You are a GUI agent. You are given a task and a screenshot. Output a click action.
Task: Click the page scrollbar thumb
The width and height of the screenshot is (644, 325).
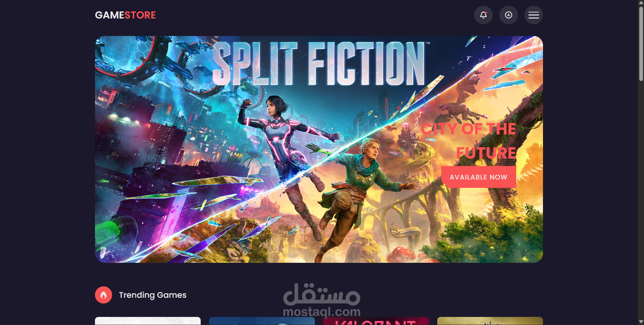(x=641, y=44)
